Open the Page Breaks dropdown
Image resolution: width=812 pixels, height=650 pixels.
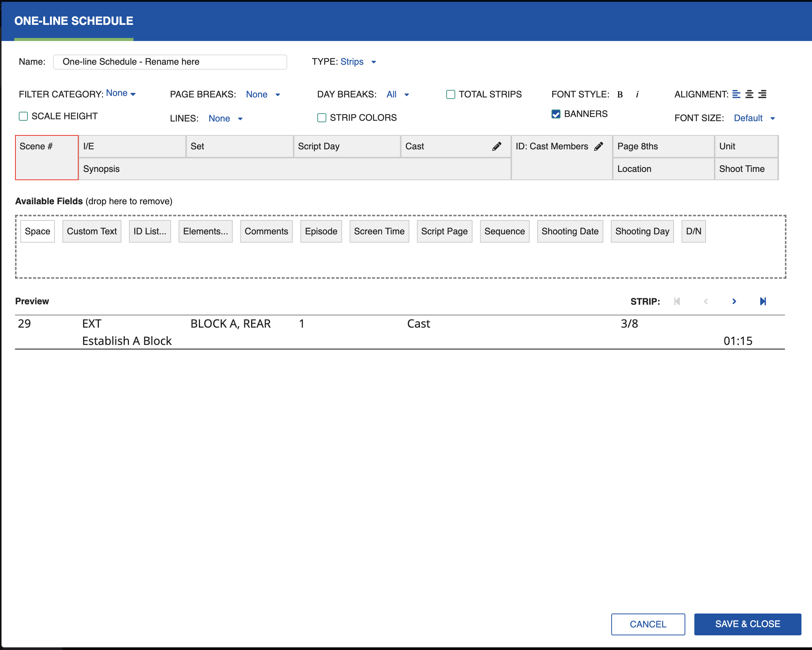263,94
